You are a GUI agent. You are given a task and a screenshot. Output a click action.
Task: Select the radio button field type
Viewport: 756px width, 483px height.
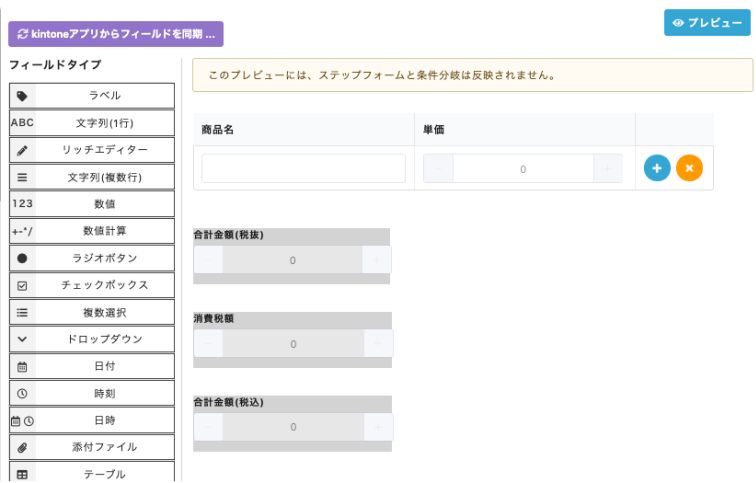coord(92,258)
